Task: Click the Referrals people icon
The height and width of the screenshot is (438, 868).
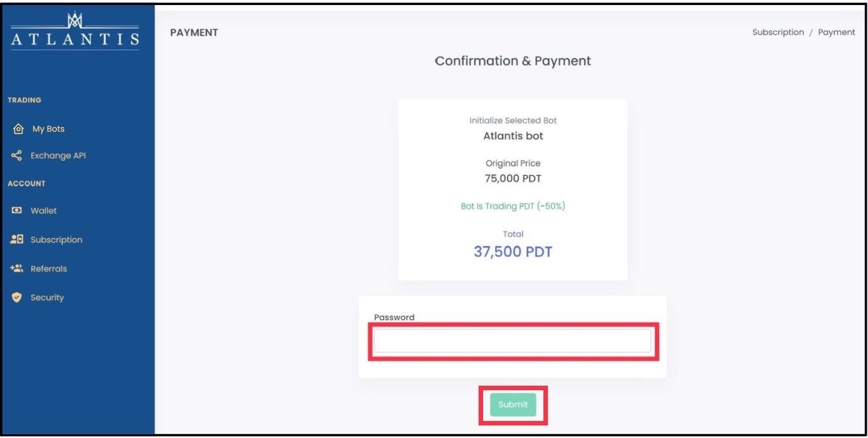Action: (17, 269)
